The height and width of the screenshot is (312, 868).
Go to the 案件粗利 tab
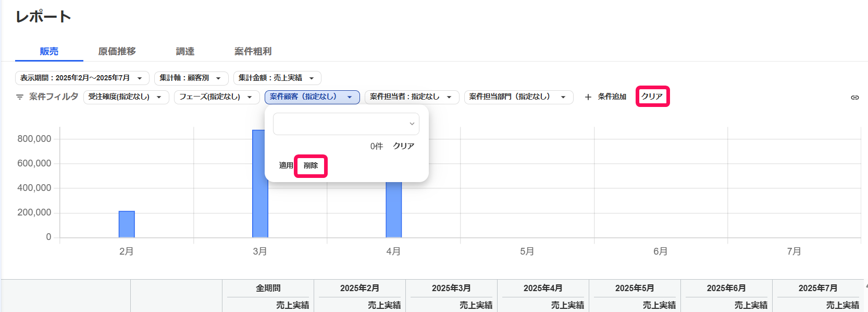[x=253, y=51]
